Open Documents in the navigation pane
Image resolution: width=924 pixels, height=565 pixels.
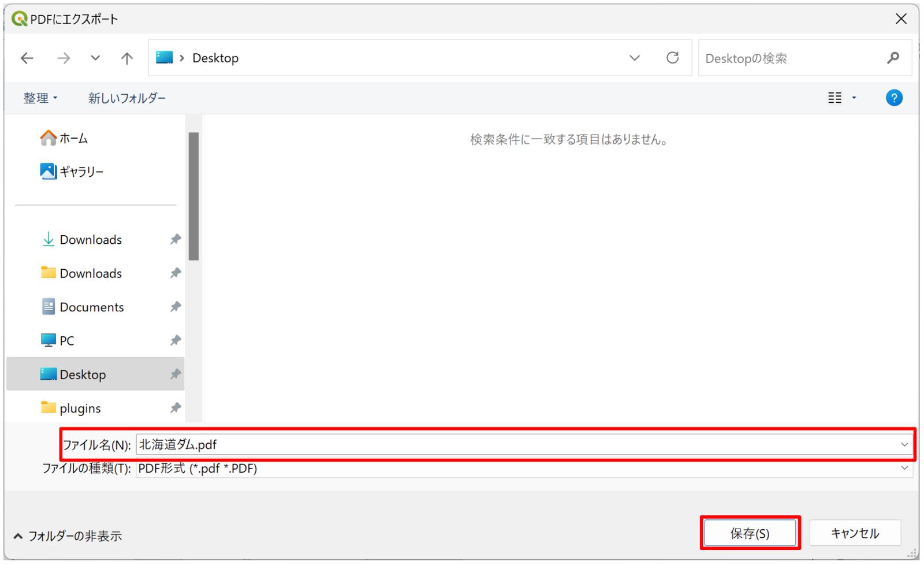pos(83,307)
